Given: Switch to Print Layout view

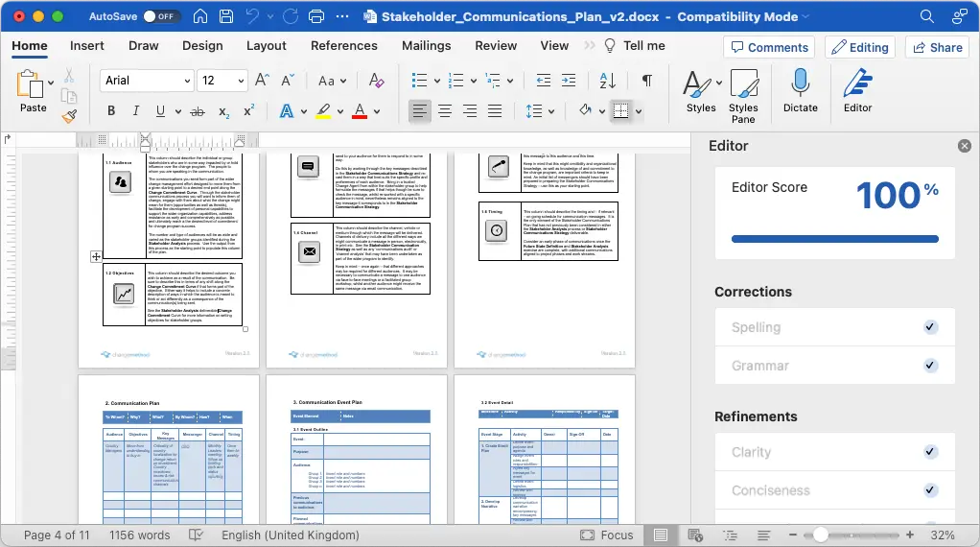Looking at the screenshot, I should pos(660,535).
